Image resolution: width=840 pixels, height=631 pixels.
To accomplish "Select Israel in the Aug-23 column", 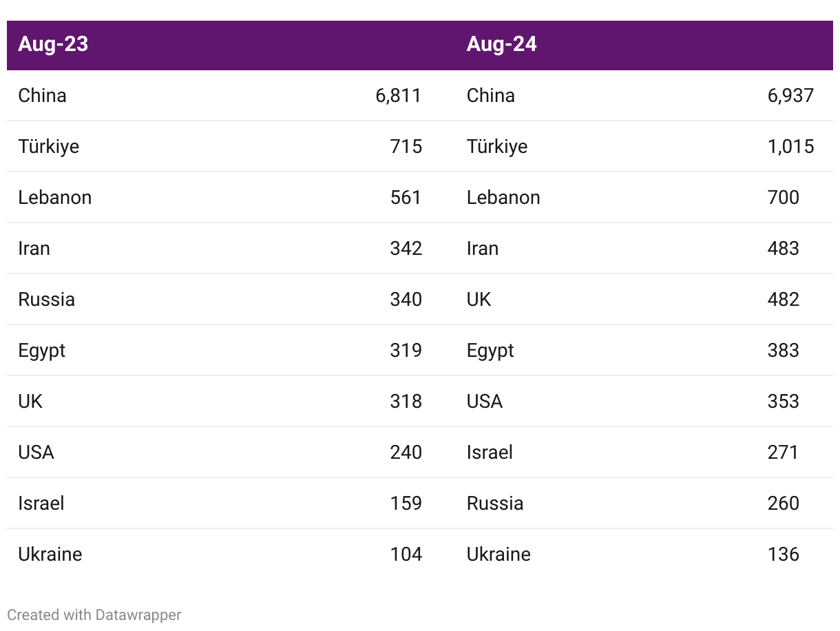I will (41, 503).
